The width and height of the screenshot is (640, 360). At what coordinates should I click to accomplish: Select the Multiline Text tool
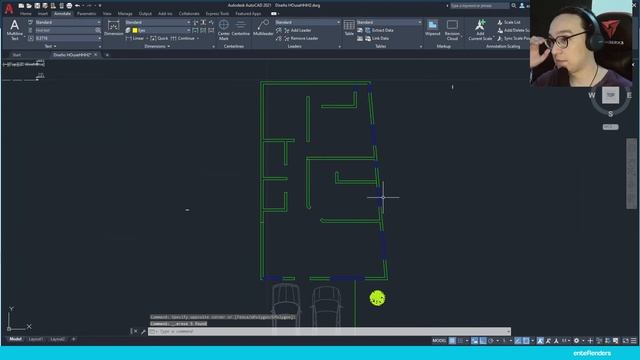pyautogui.click(x=15, y=30)
